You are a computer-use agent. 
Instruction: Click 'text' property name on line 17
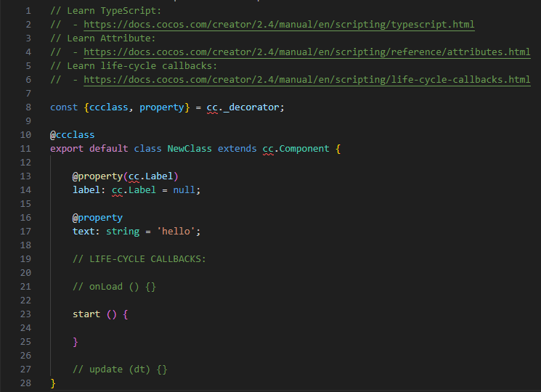tap(84, 232)
